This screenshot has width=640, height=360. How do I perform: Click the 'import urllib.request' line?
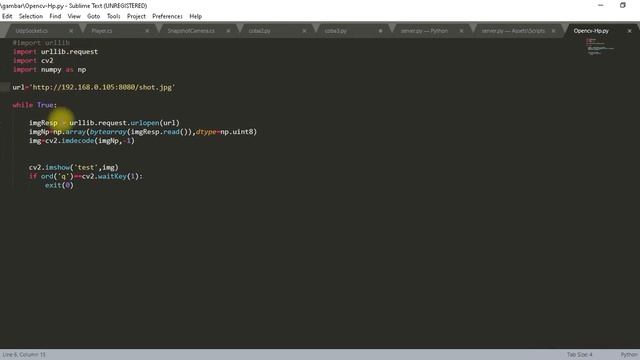(x=55, y=51)
